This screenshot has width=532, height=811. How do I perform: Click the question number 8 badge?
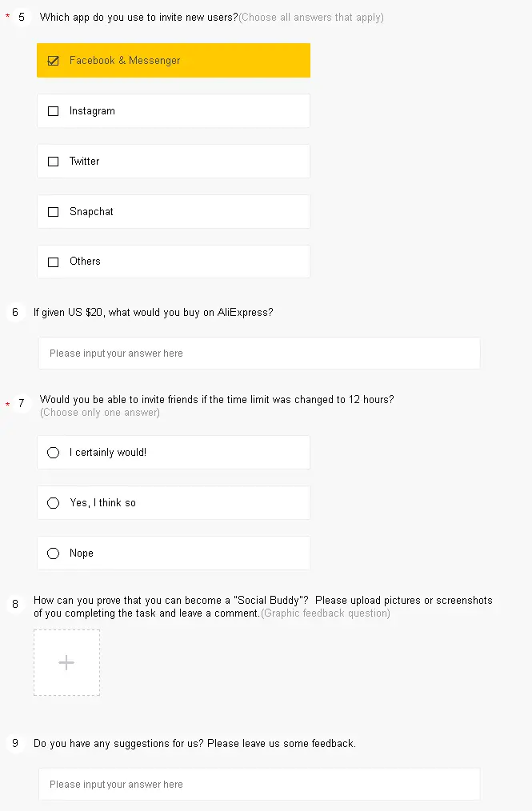tap(15, 604)
